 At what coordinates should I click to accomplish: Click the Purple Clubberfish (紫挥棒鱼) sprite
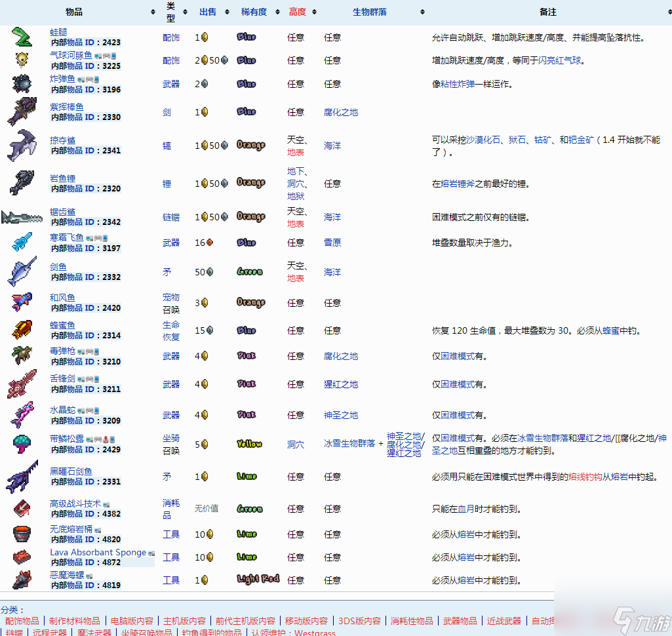click(x=22, y=111)
